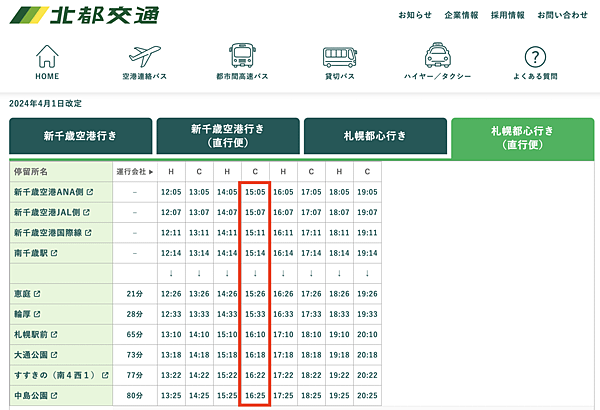600x410 pixels.
Task: Click the 大通公園 stop name
Action: click(x=31, y=355)
